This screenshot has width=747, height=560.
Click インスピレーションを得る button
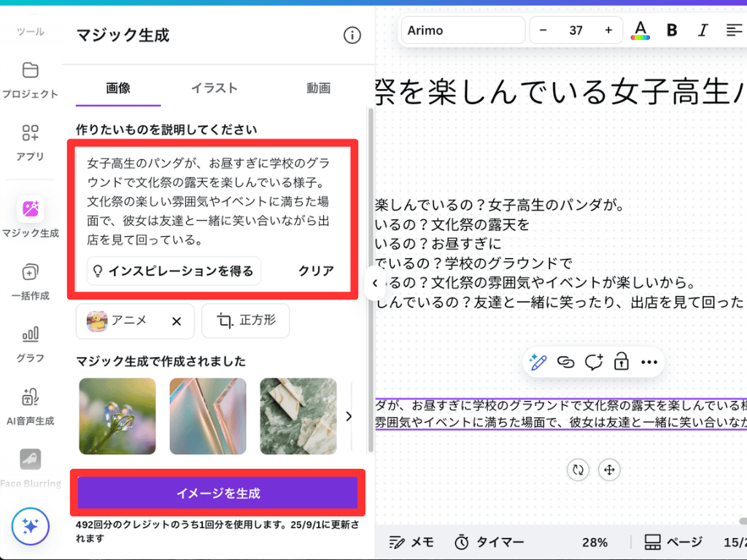coord(174,271)
